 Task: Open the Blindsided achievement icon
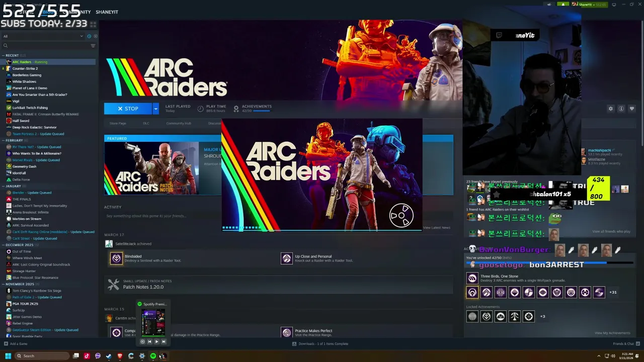coord(116,258)
